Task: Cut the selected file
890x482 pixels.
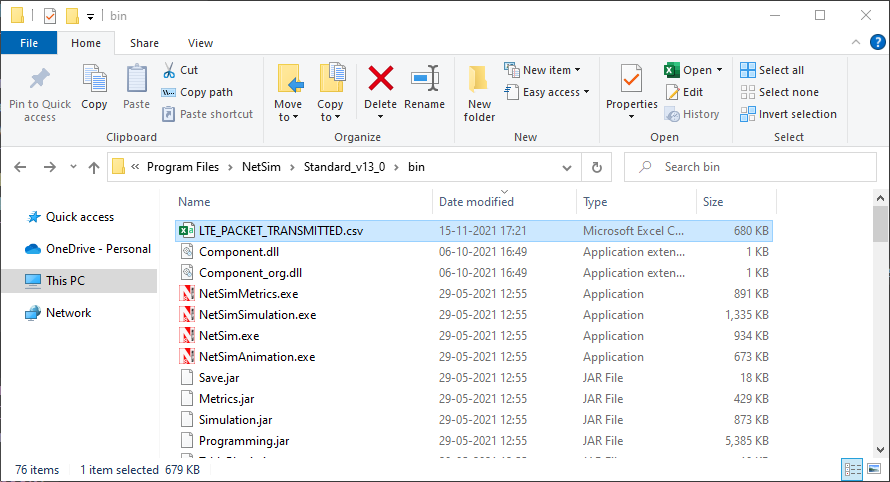Action: point(180,70)
